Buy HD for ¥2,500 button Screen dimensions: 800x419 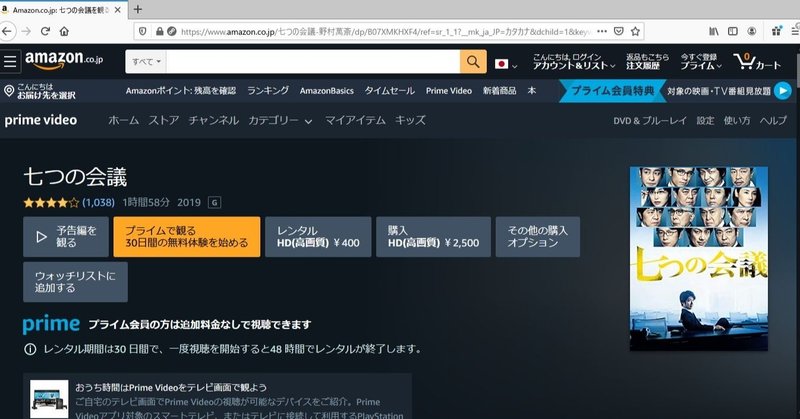click(x=433, y=237)
